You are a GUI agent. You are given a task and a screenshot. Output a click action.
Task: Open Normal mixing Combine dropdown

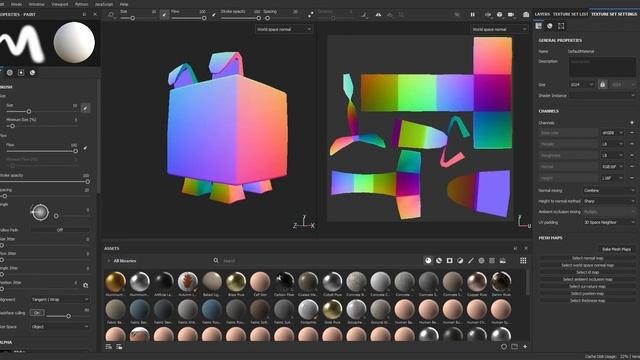(x=609, y=190)
